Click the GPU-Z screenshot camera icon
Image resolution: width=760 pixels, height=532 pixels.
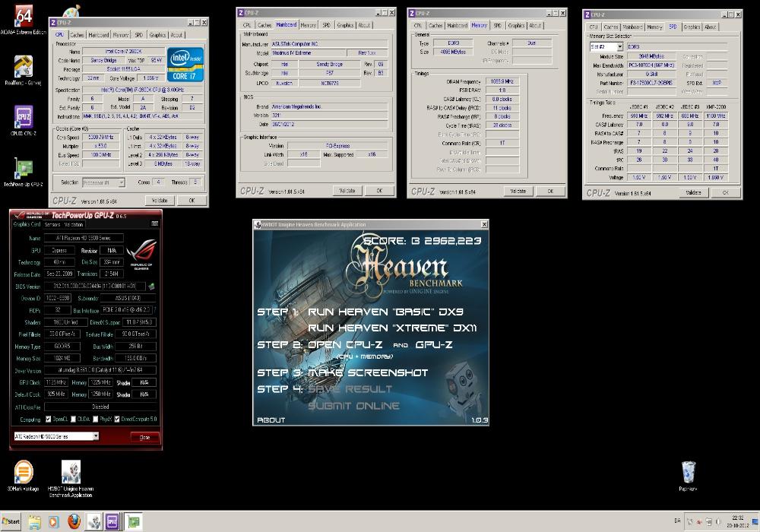click(x=154, y=223)
